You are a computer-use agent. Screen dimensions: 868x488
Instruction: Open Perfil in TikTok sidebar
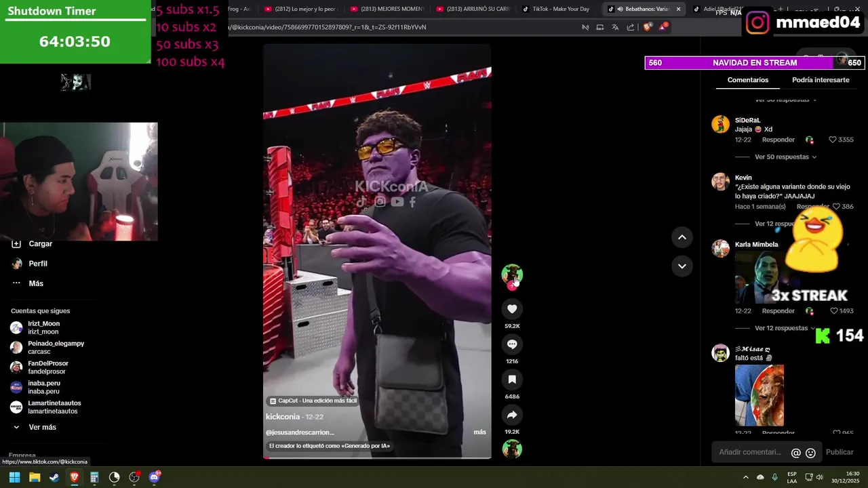[31, 264]
